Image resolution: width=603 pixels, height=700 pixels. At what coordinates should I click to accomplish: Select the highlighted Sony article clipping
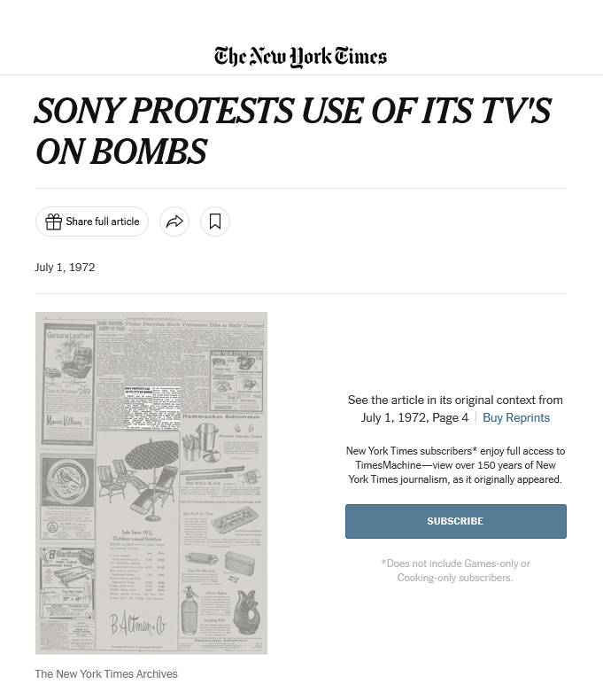(152, 408)
